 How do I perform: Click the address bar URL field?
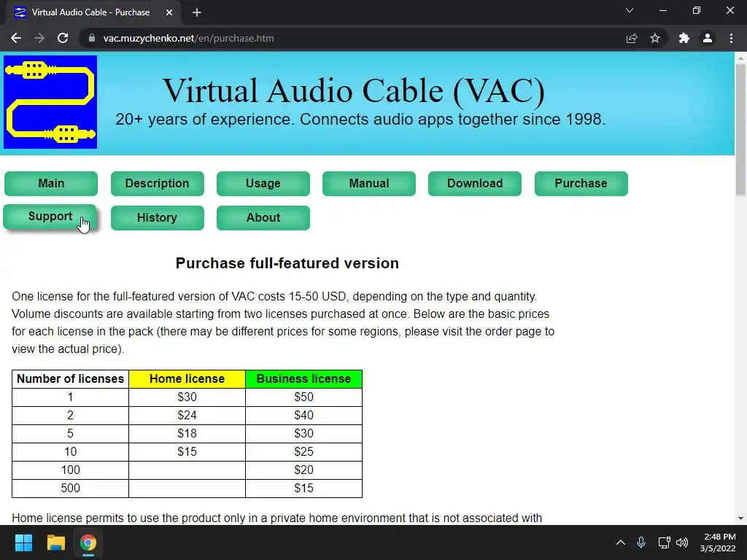coord(352,38)
